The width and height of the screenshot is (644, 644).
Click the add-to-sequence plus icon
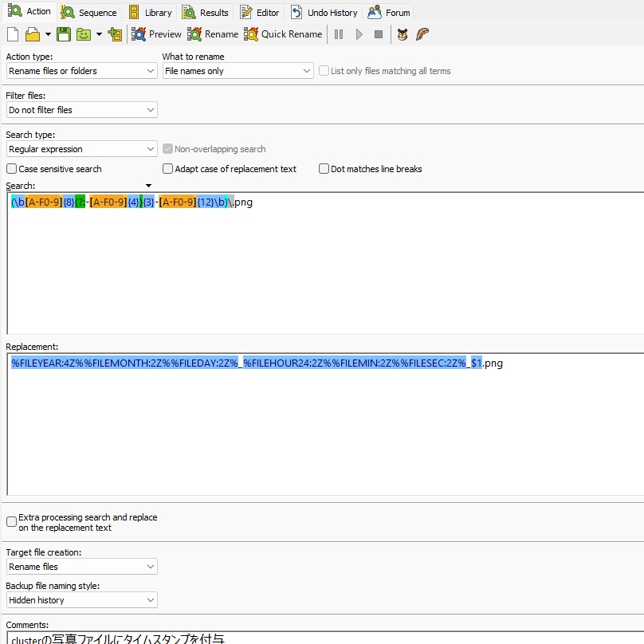[115, 34]
